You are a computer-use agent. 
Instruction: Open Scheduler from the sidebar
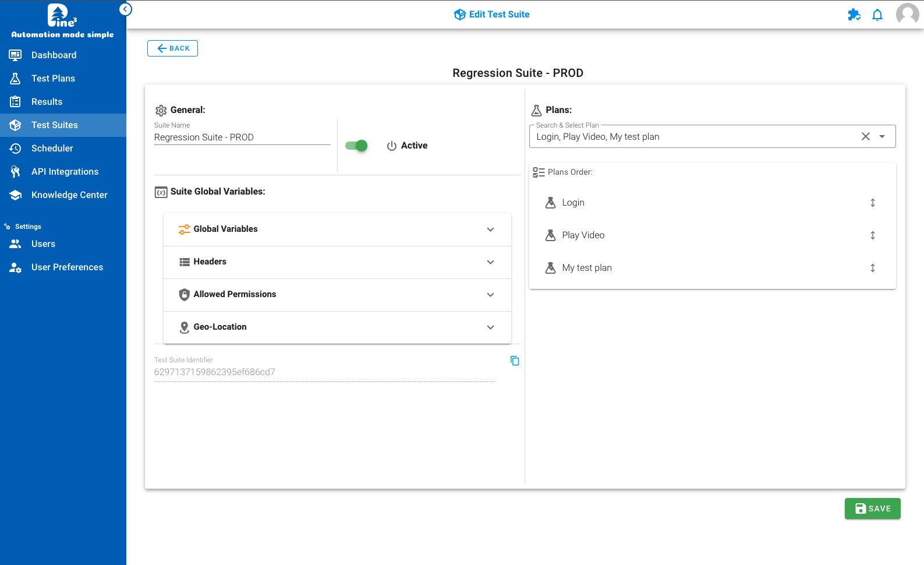pyautogui.click(x=52, y=149)
